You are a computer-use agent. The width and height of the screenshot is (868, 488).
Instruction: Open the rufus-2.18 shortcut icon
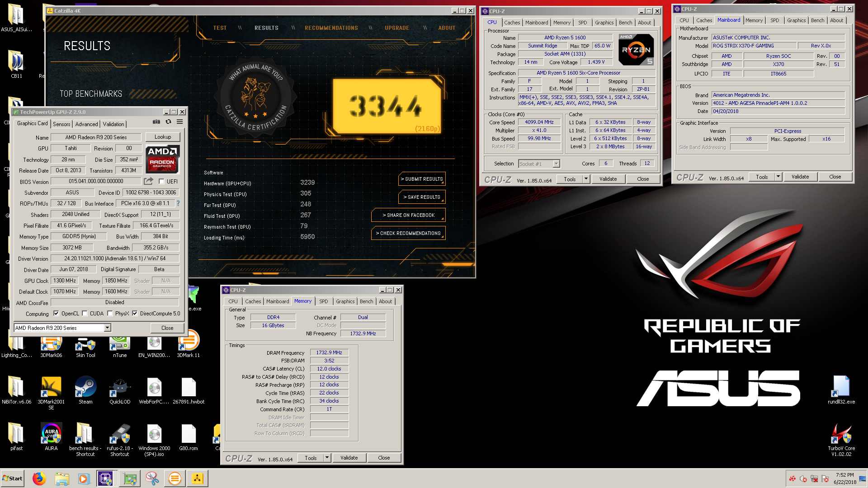[x=120, y=440]
